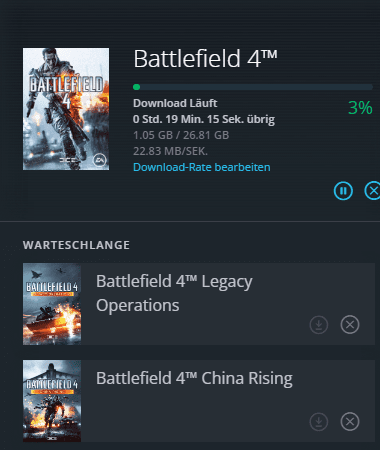Click the green download progress bar
Screen dimensions: 380x450
(x=253, y=87)
